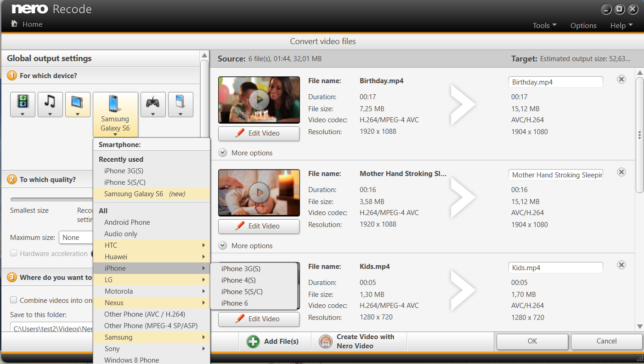Open the Tools menu
Image resolution: width=644 pixels, height=364 pixels.
545,25
